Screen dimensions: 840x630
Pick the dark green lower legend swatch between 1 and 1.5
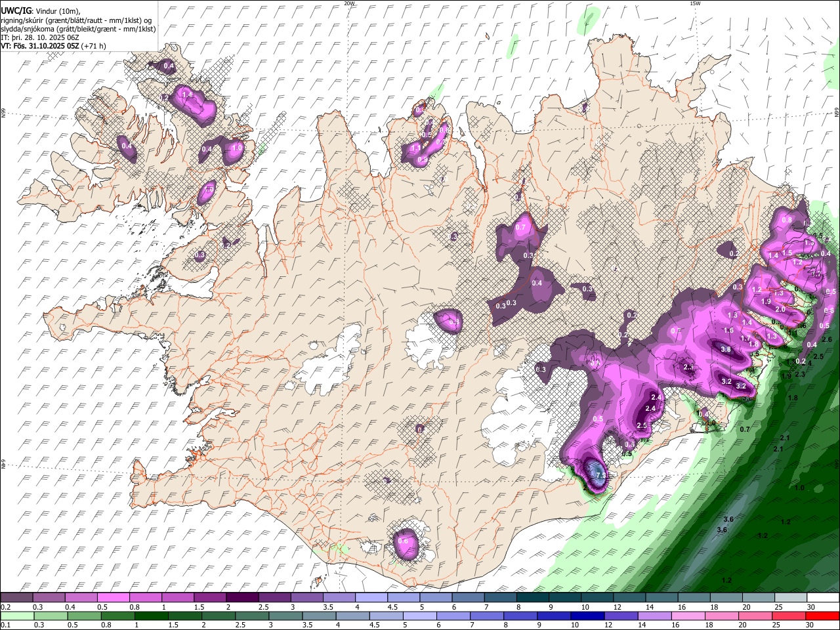click(151, 616)
